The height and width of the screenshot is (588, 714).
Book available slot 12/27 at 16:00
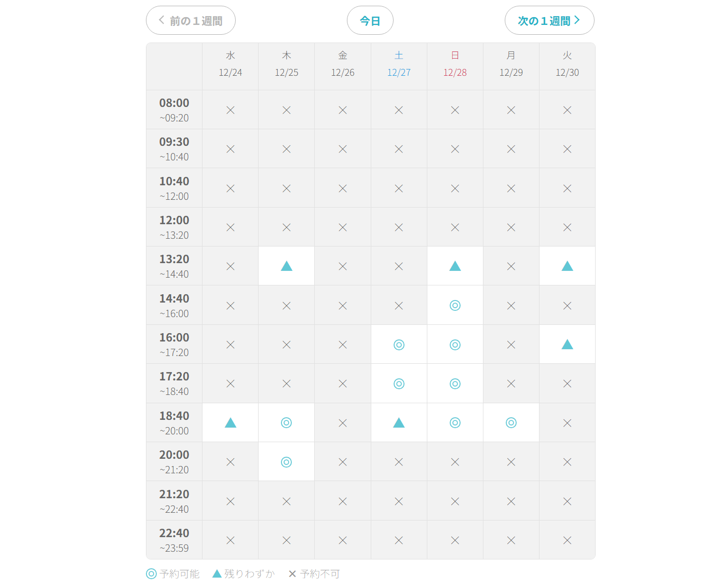399,345
